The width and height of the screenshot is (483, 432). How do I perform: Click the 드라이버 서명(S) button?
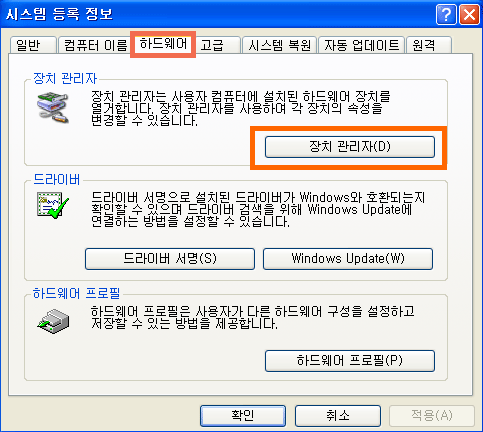click(x=170, y=259)
